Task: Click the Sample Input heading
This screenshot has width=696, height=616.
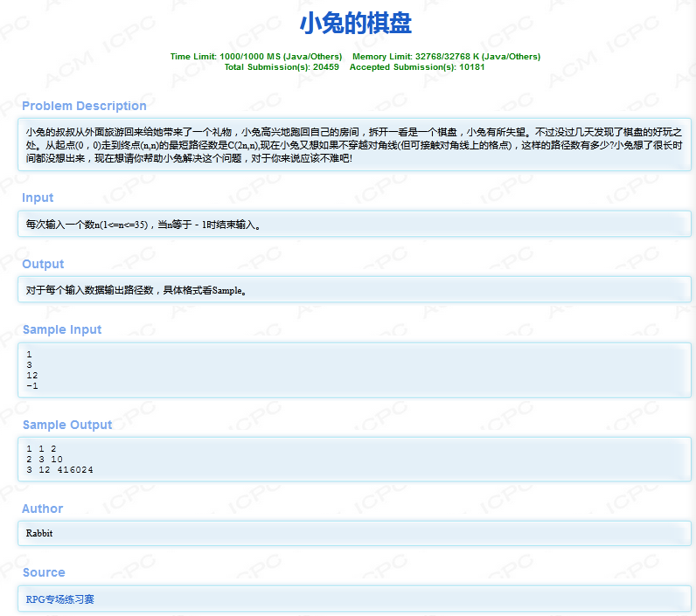Action: (62, 329)
